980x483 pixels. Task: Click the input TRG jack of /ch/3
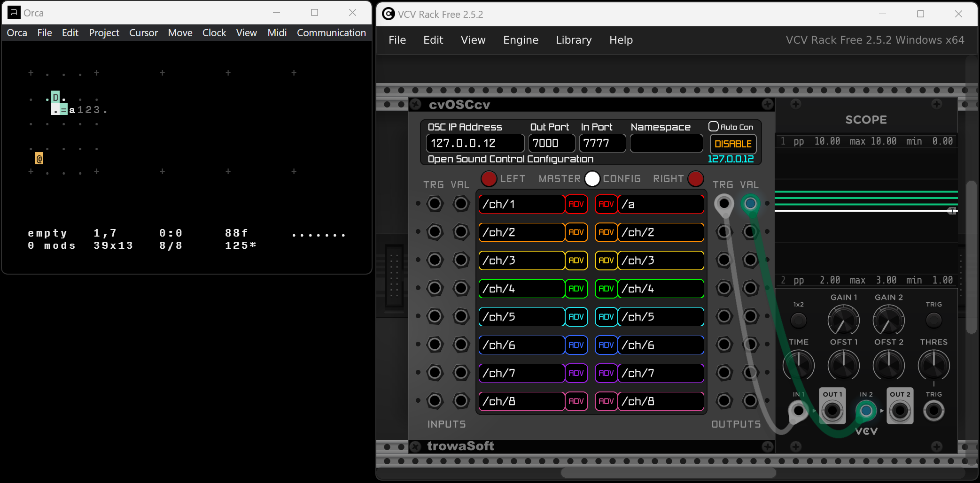[435, 260]
